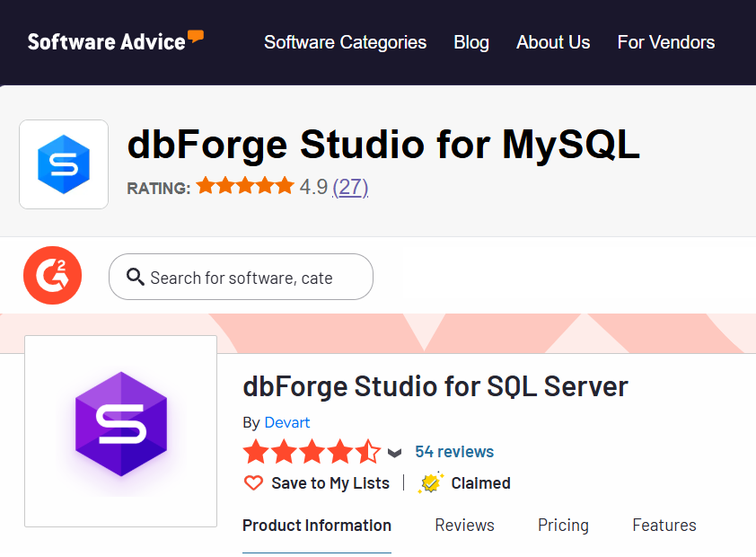Switch to the Features tab
The image size is (756, 557).
pos(664,526)
